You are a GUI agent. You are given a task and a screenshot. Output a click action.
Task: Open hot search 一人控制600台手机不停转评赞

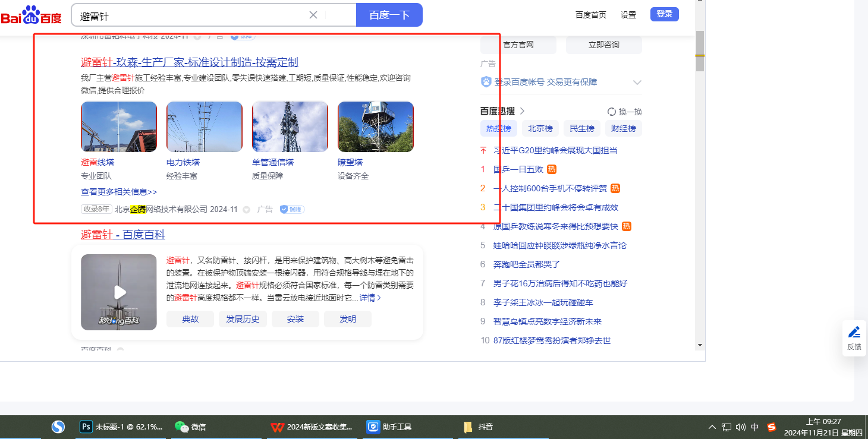click(551, 188)
